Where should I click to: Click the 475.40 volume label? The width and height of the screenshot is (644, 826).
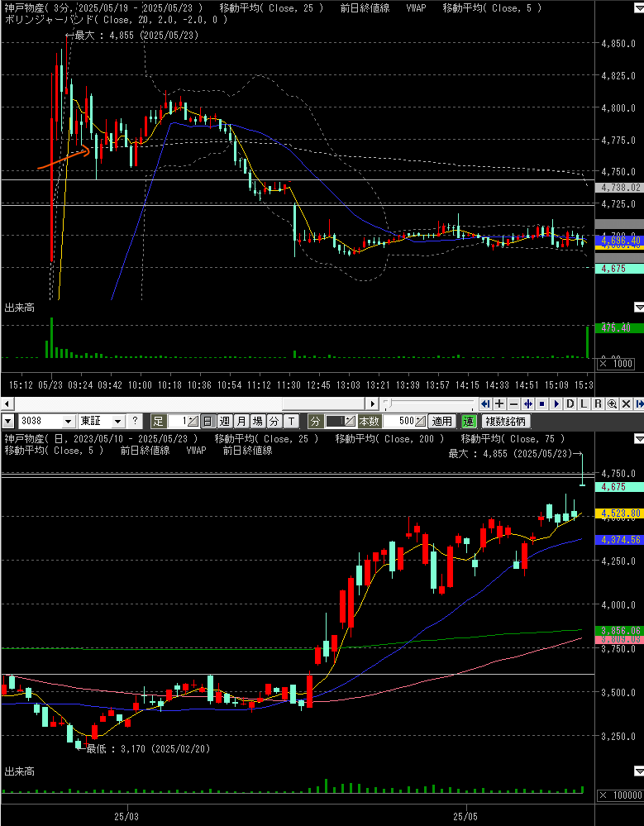tap(619, 327)
